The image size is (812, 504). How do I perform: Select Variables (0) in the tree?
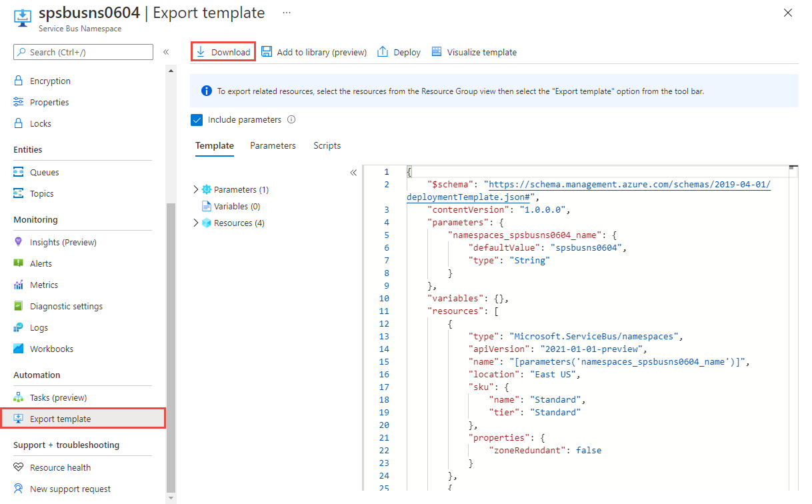237,206
